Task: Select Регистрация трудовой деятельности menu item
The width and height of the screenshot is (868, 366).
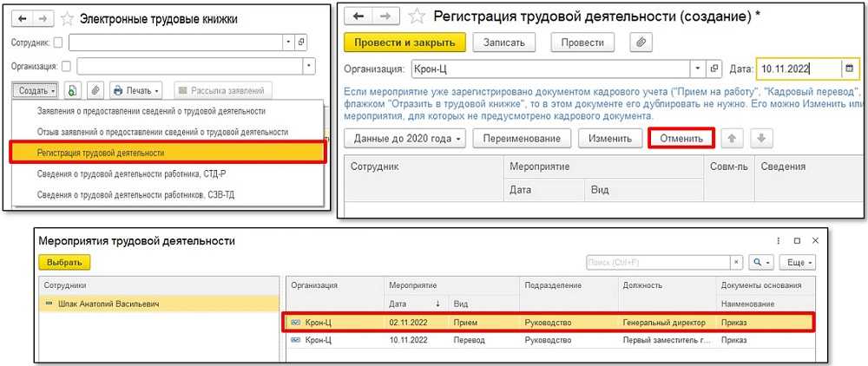Action: point(167,153)
